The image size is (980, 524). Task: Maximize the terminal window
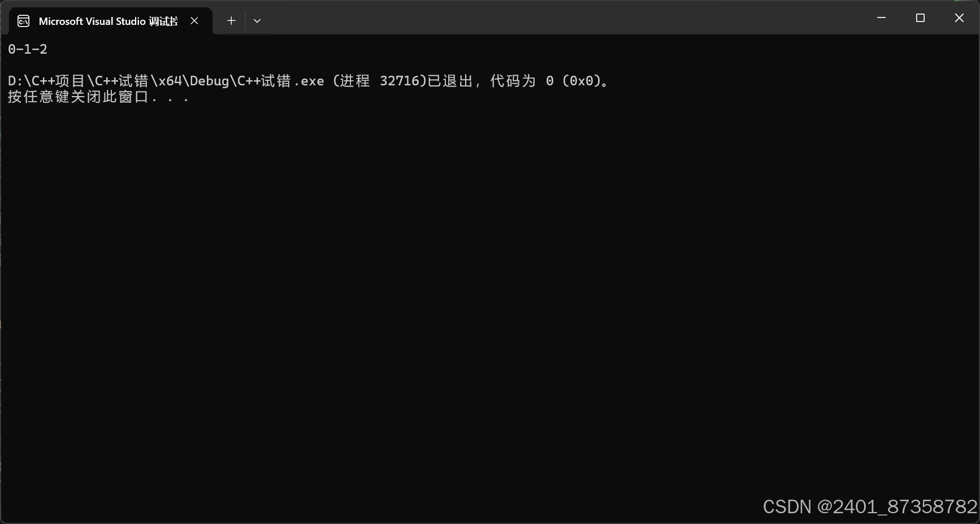(x=920, y=18)
